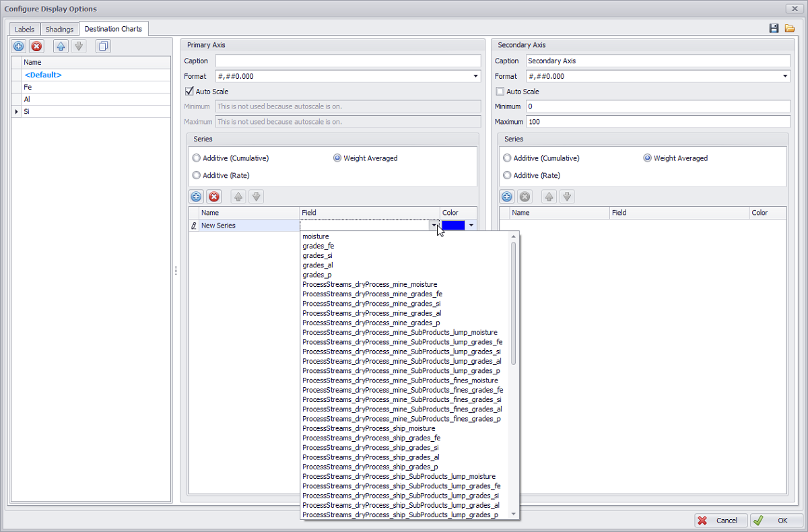This screenshot has height=532, width=808.
Task: Click field list scroll-down arrow
Action: (x=514, y=514)
